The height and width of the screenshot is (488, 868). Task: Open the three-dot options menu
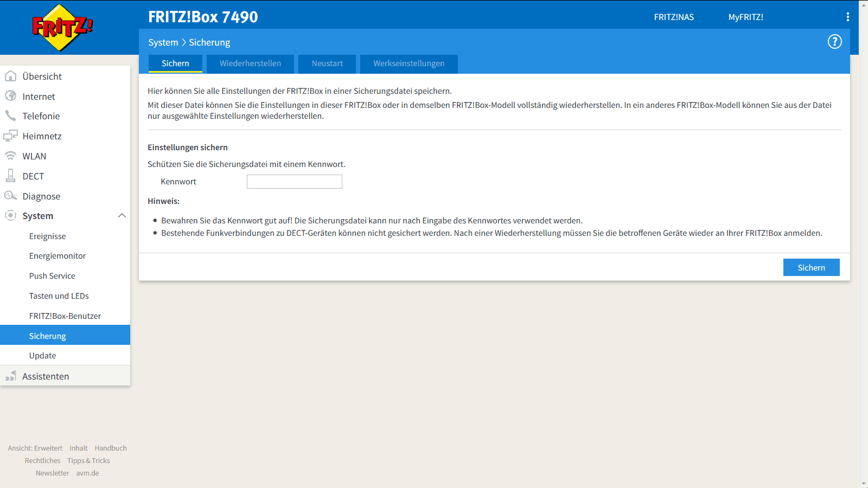(x=847, y=17)
